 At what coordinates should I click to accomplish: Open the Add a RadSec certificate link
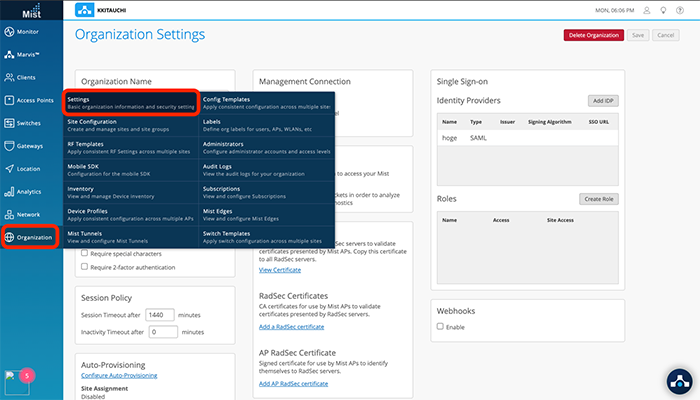pyautogui.click(x=293, y=327)
